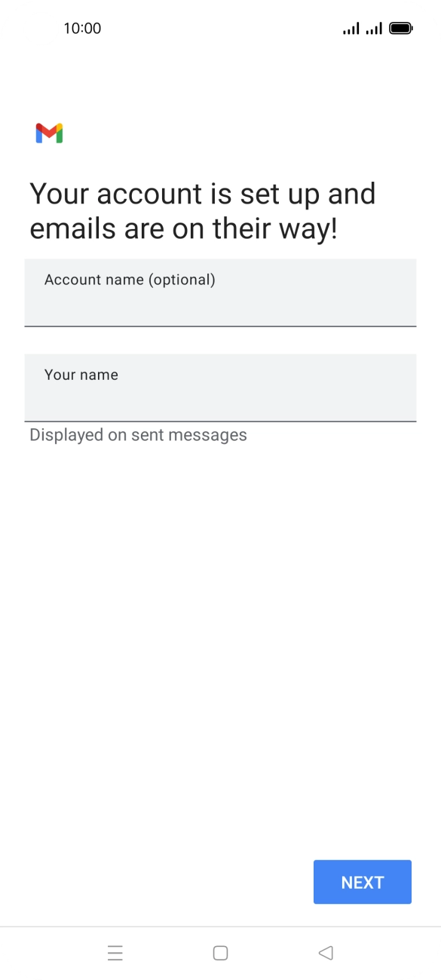Tap the back navigation arrow
Screen dimensions: 441x980
pos(326,952)
